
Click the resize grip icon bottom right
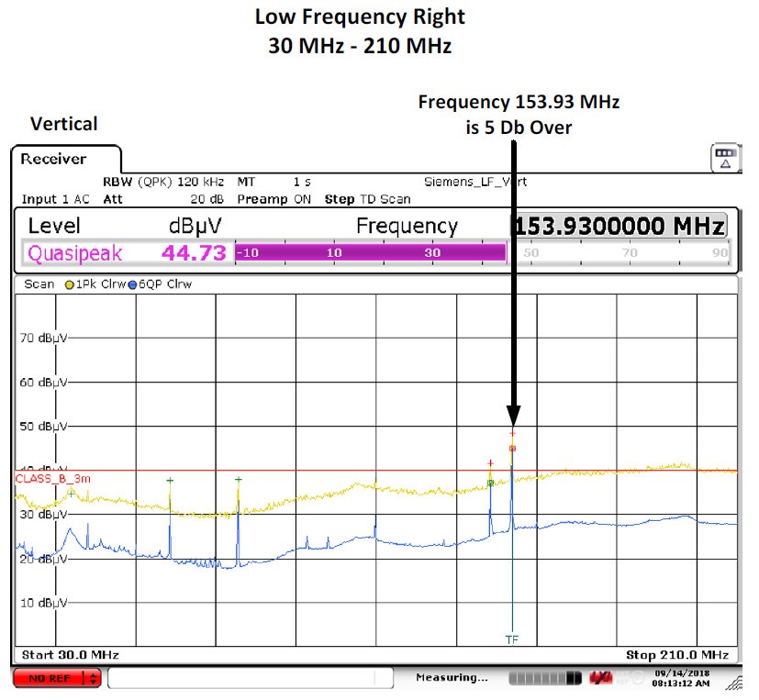click(734, 681)
